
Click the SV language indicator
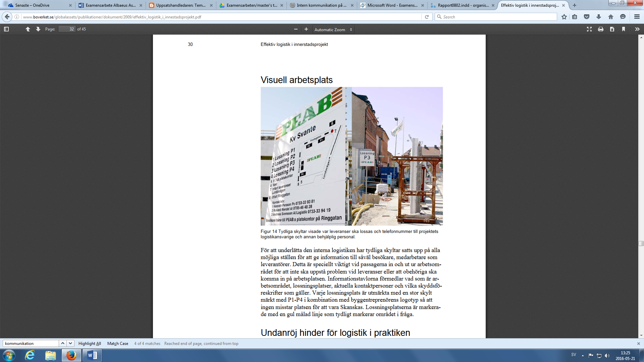(x=574, y=355)
